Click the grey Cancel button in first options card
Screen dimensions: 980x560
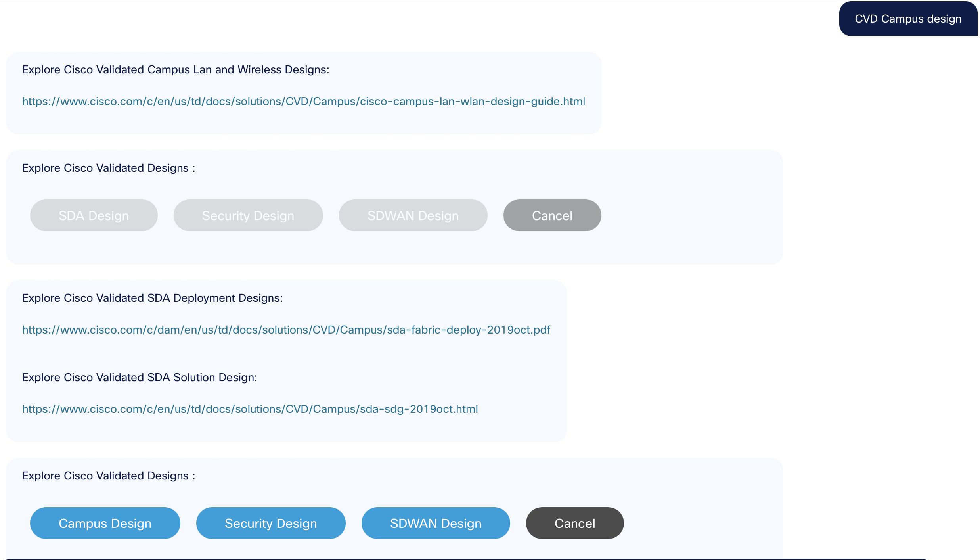tap(552, 215)
